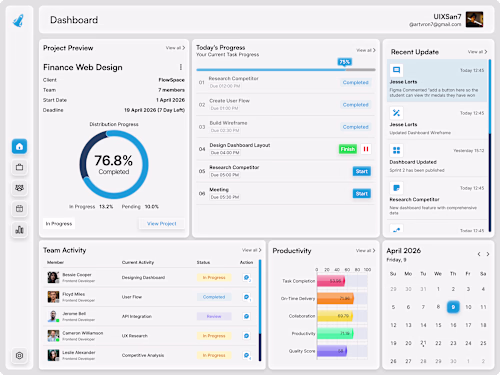Expand View all in Project Preview
Screen dimensions: 500x375
point(175,48)
